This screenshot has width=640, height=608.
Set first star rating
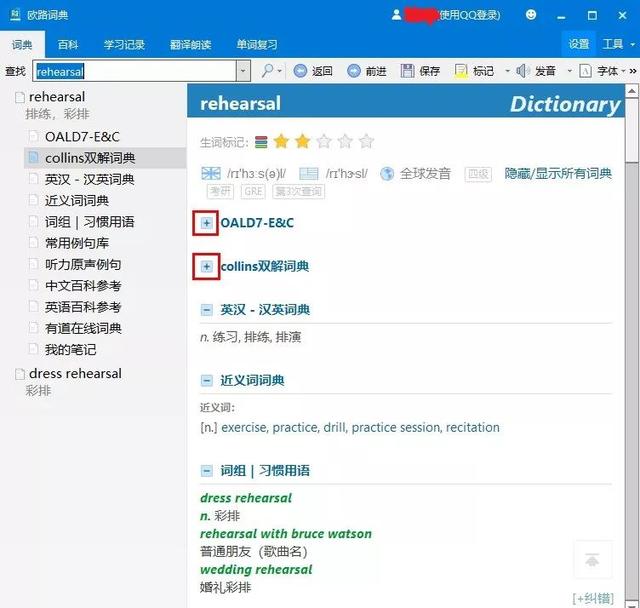tap(282, 141)
